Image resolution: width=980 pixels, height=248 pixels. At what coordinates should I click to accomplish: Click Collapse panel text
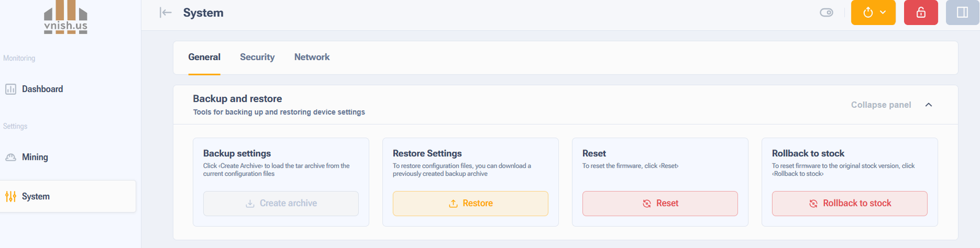tap(881, 105)
